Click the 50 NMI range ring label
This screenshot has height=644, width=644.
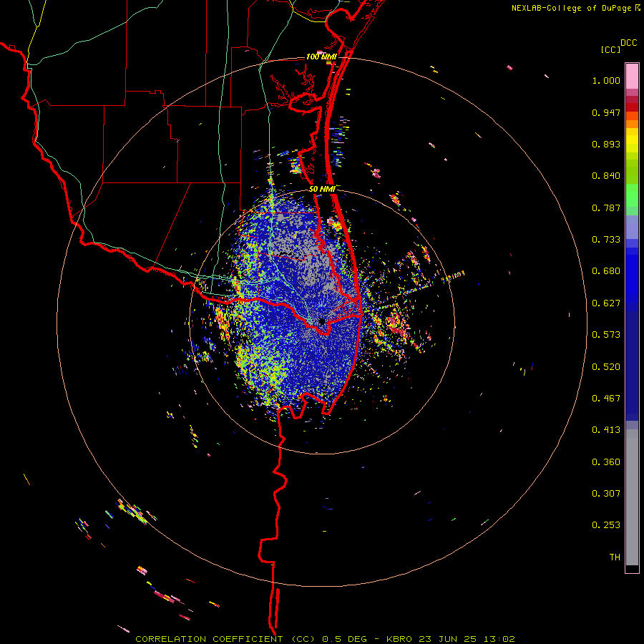pyautogui.click(x=322, y=189)
